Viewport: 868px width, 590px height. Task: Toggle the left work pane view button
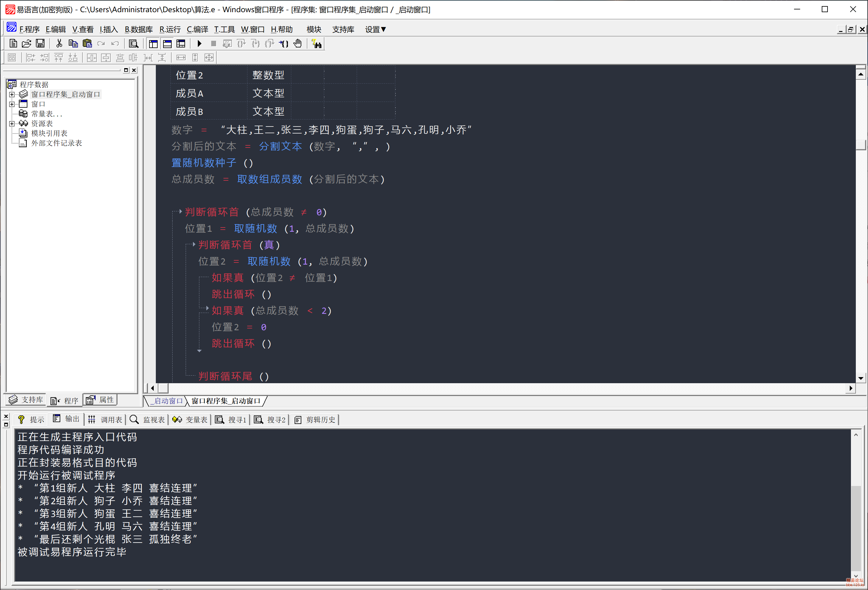click(153, 44)
